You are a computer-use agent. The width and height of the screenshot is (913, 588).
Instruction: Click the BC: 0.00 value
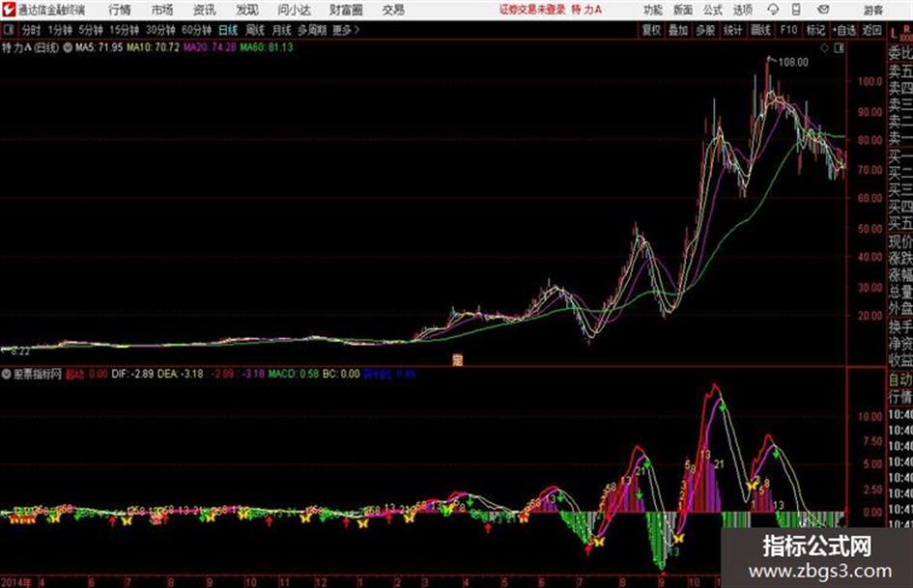click(x=341, y=374)
